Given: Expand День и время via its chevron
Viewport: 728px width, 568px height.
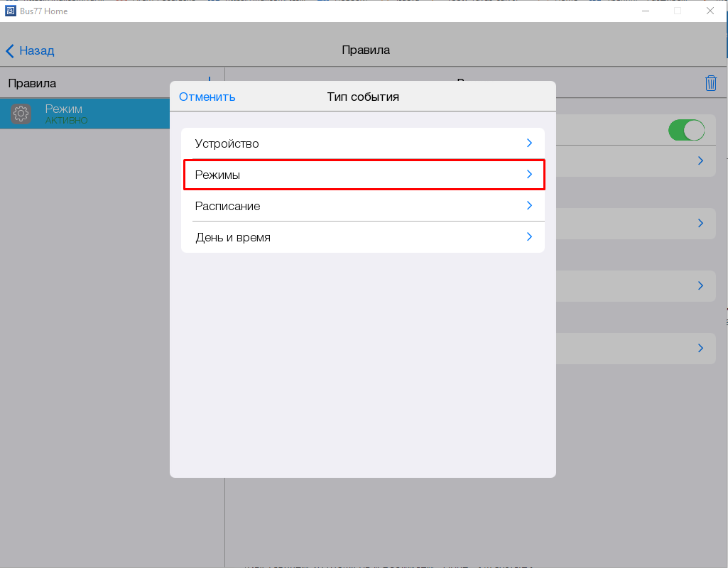Looking at the screenshot, I should [x=529, y=237].
